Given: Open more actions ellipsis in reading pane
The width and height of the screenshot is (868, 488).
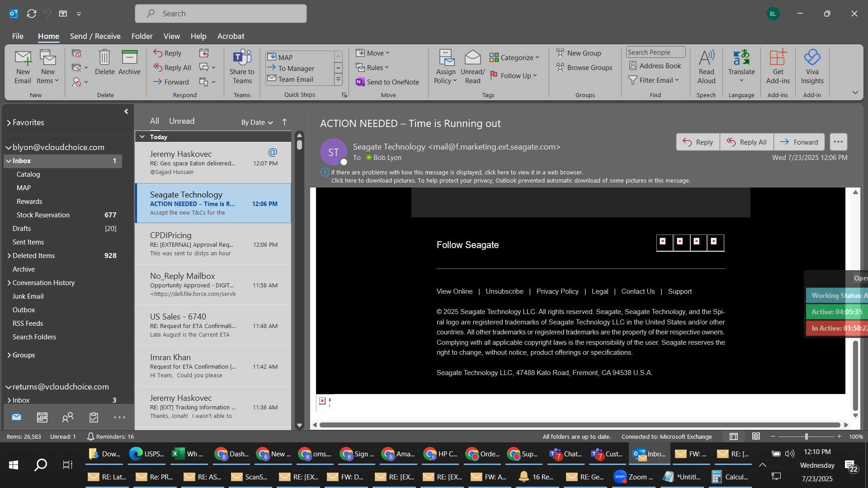Looking at the screenshot, I should tap(838, 142).
